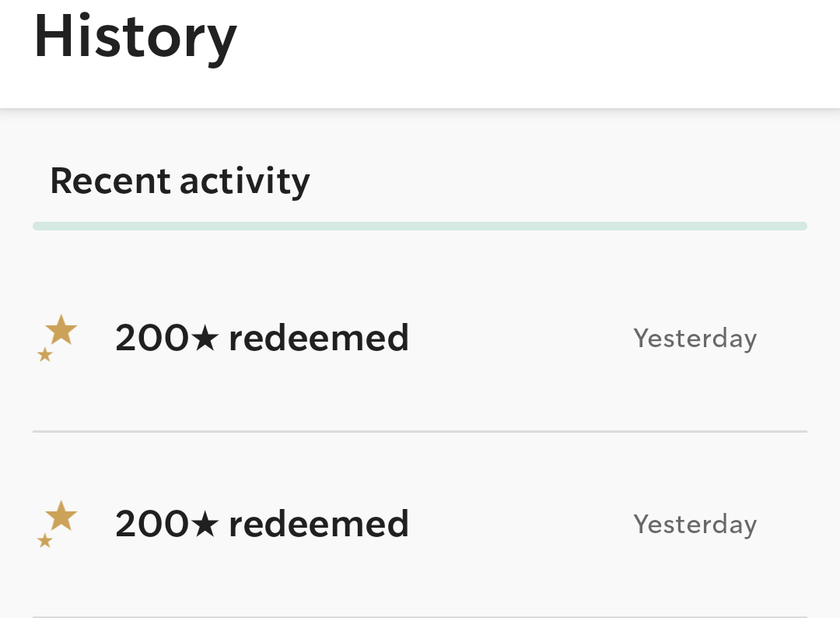Tap the "200" number in the second entry
This screenshot has width=840, height=618.
tap(152, 524)
